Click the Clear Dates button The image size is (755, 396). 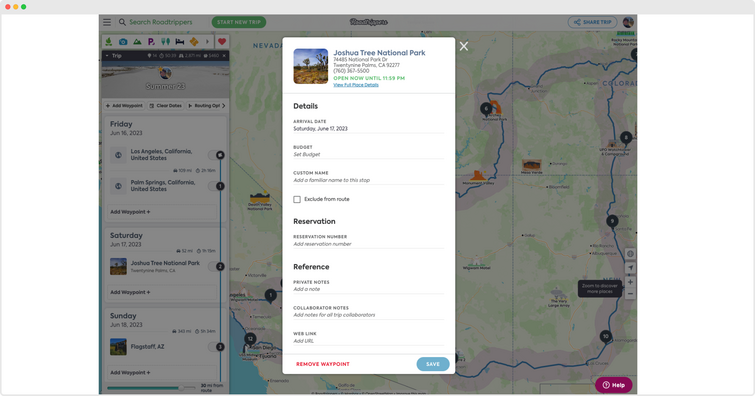click(x=165, y=106)
